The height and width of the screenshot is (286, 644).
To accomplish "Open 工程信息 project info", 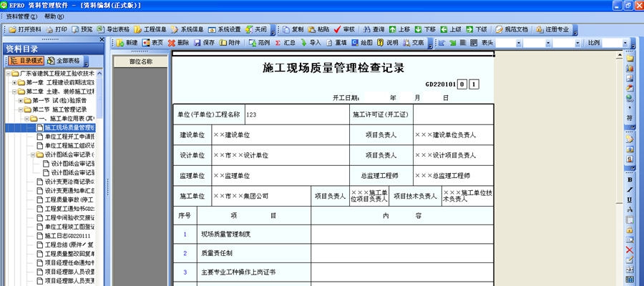I will [150, 29].
